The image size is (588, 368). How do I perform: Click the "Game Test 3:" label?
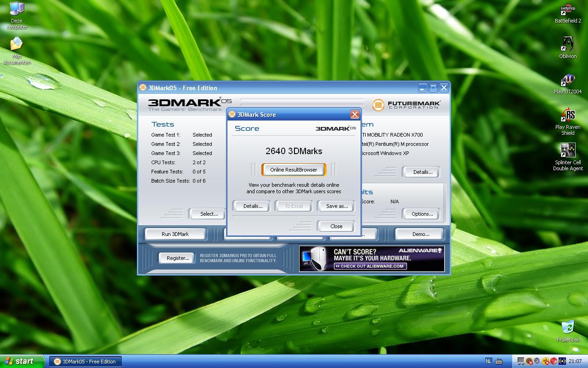(165, 153)
